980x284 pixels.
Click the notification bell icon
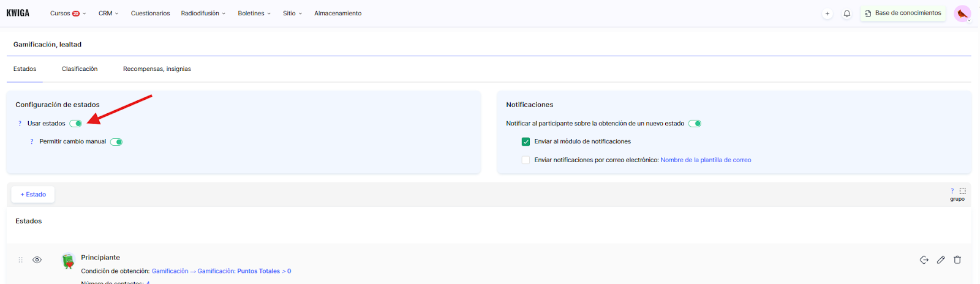point(846,13)
